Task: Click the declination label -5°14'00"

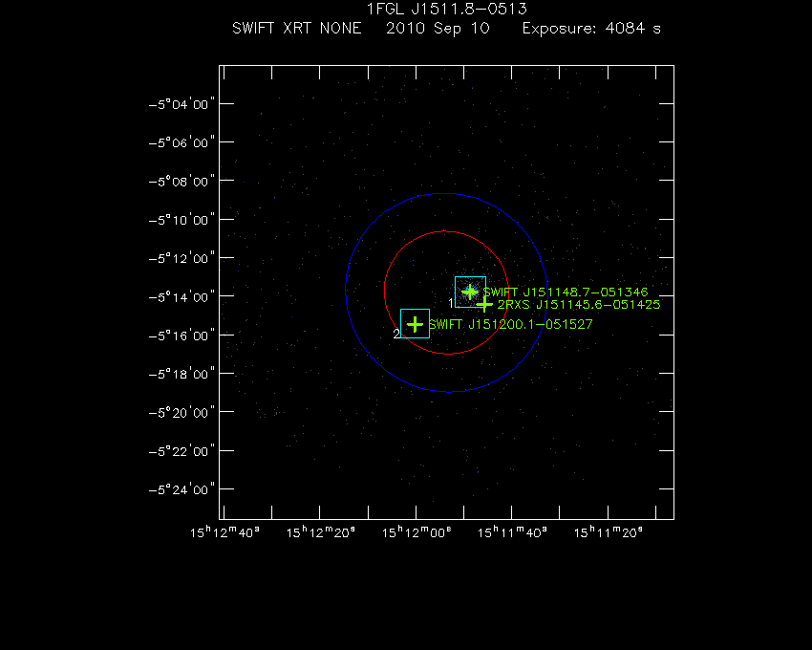Action: click(x=182, y=297)
